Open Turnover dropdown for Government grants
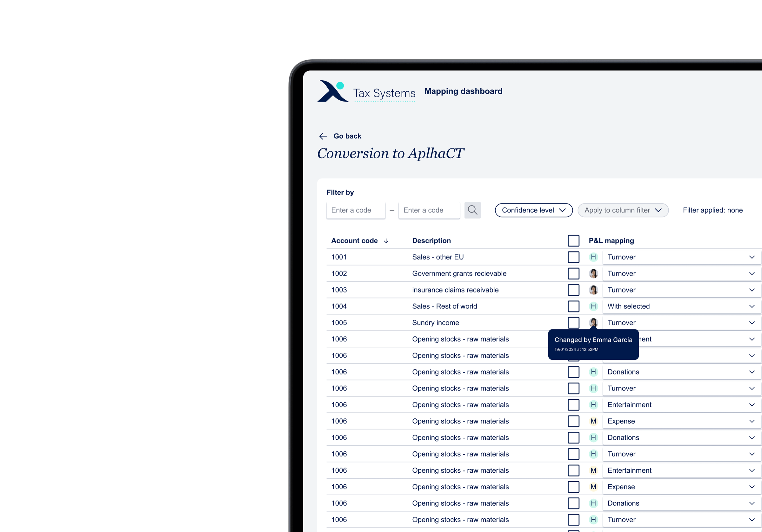Screen dimensions: 762x532 (682, 273)
